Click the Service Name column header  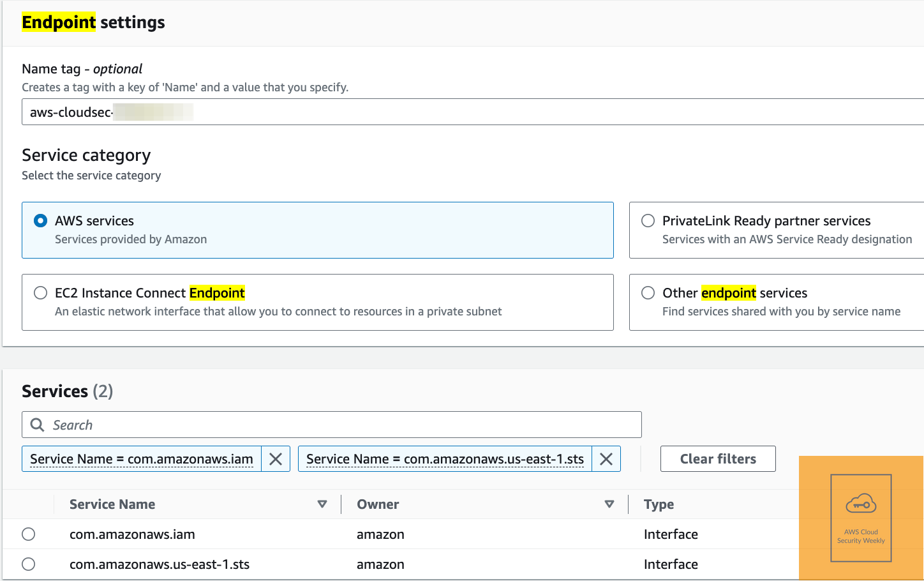pyautogui.click(x=112, y=504)
